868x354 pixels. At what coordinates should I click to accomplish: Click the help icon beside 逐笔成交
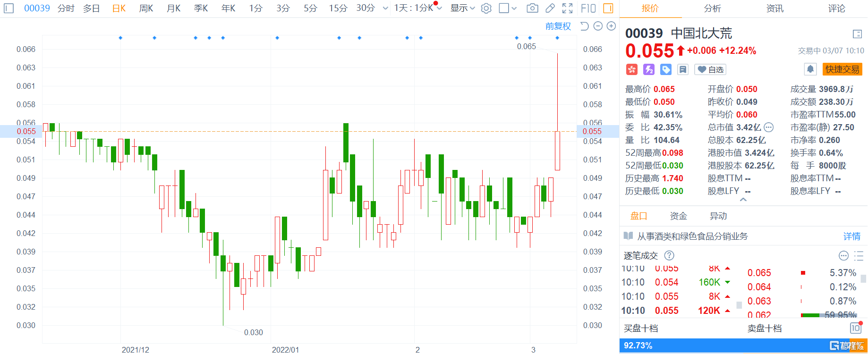click(669, 256)
